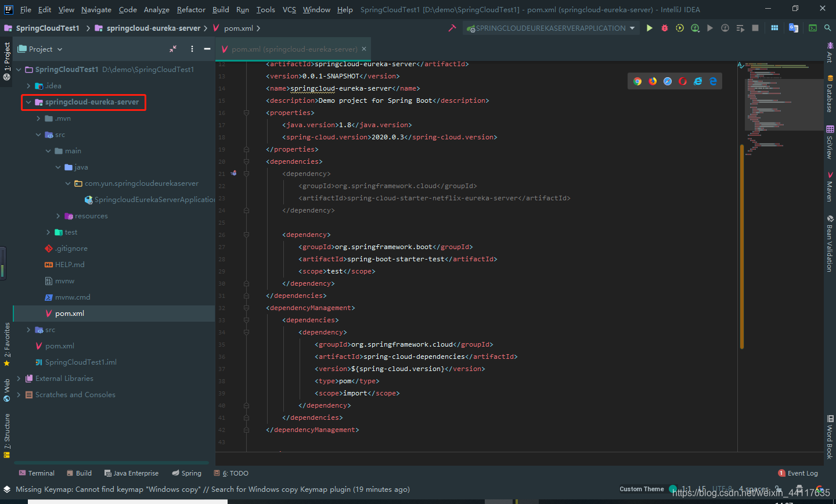Hide the Project tool window
Image resolution: width=836 pixels, height=504 pixels.
coord(207,49)
